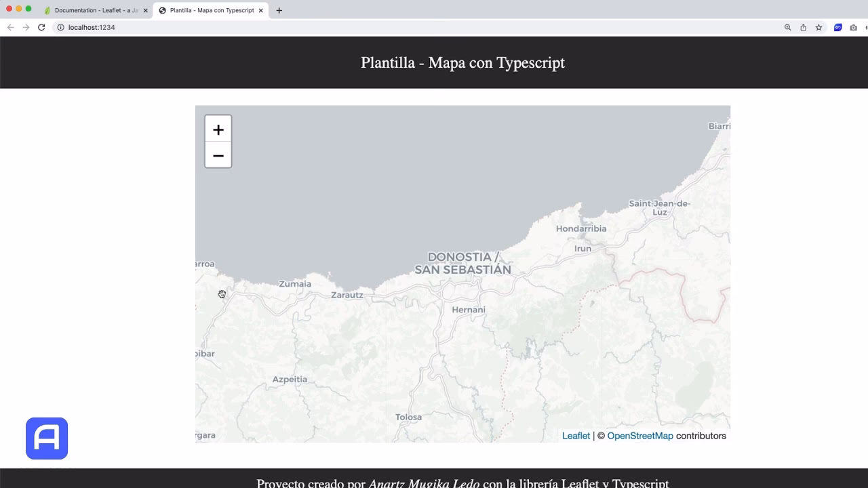Reload the localhost:1234 page
Image resolution: width=868 pixels, height=488 pixels.
point(41,27)
